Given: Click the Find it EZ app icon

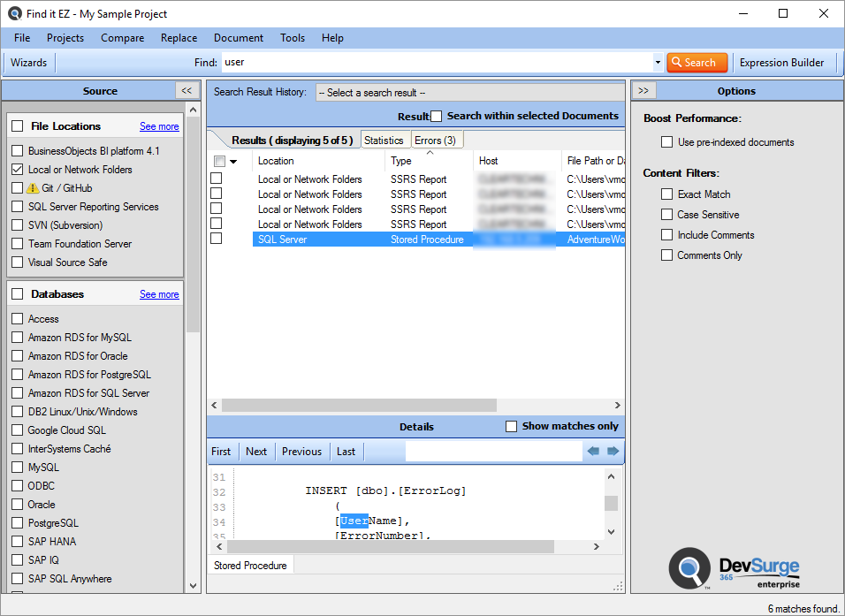Looking at the screenshot, I should pyautogui.click(x=14, y=13).
